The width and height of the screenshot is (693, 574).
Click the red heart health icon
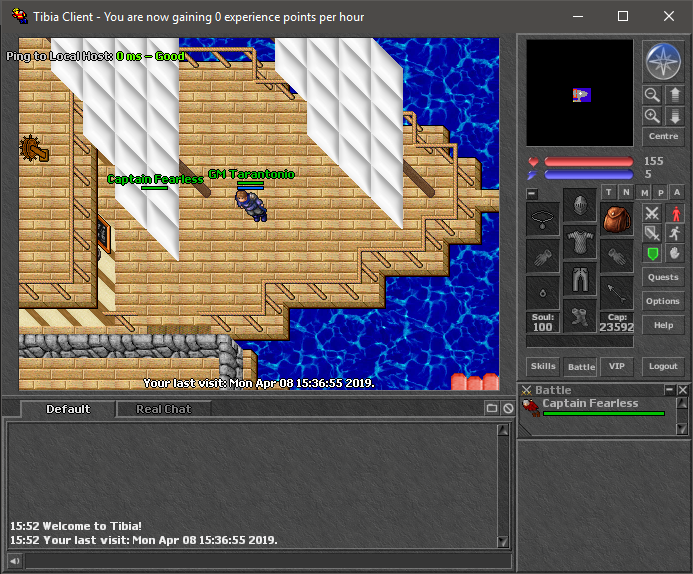pyautogui.click(x=533, y=162)
